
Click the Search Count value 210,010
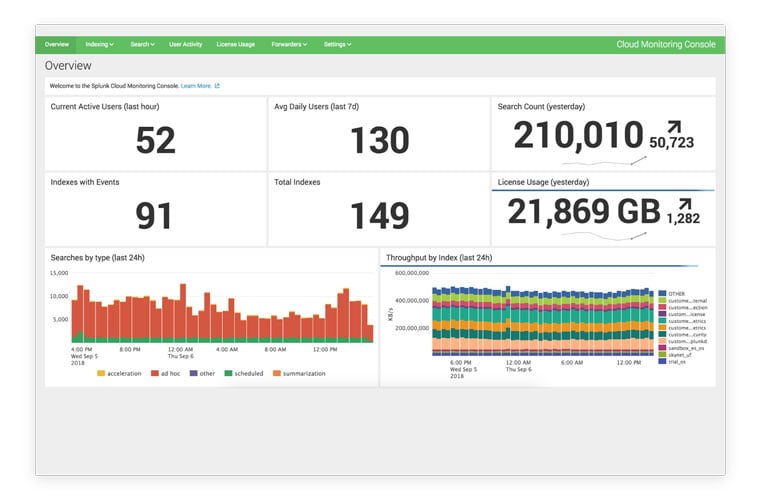(x=578, y=135)
